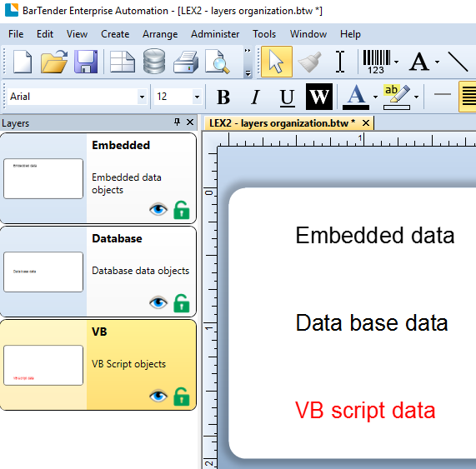Toggle visibility of the VB layer
This screenshot has height=469, width=476.
click(x=158, y=396)
